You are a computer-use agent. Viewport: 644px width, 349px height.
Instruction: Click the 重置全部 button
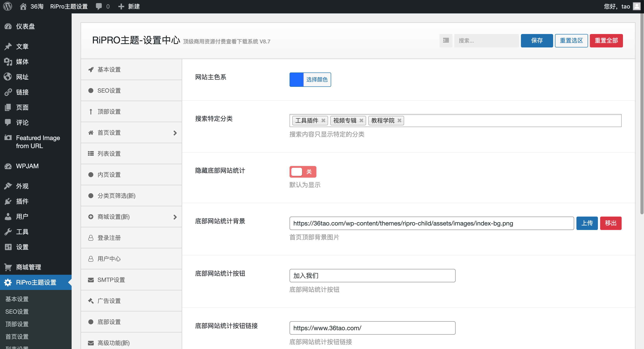[606, 40]
